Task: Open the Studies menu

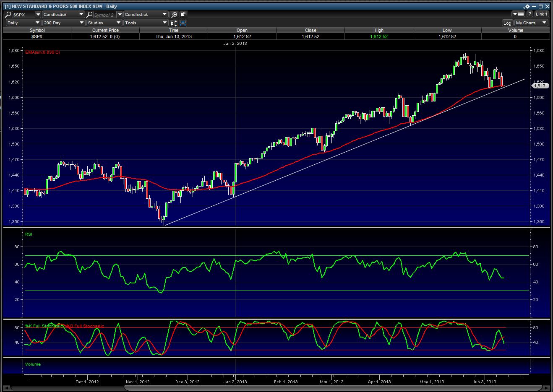Action: 104,23
